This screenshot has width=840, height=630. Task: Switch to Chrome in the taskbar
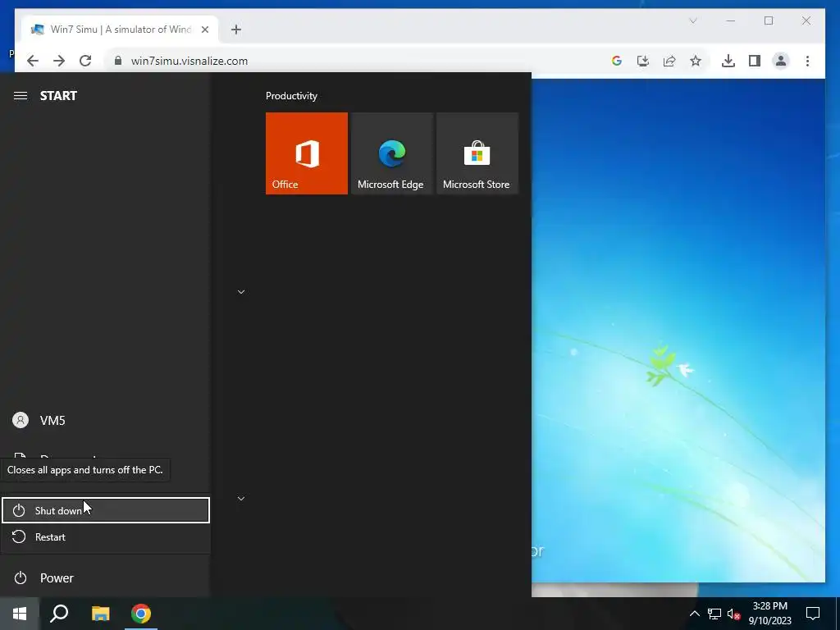pos(141,614)
